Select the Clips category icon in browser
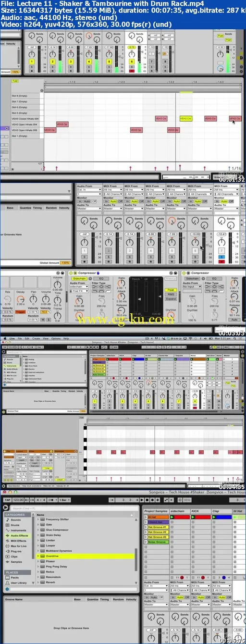The width and height of the screenshot is (246, 644). (x=8, y=557)
